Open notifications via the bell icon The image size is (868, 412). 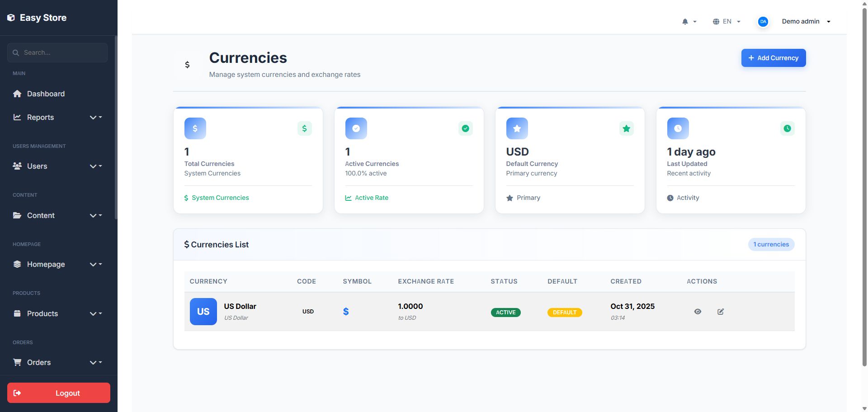click(685, 22)
